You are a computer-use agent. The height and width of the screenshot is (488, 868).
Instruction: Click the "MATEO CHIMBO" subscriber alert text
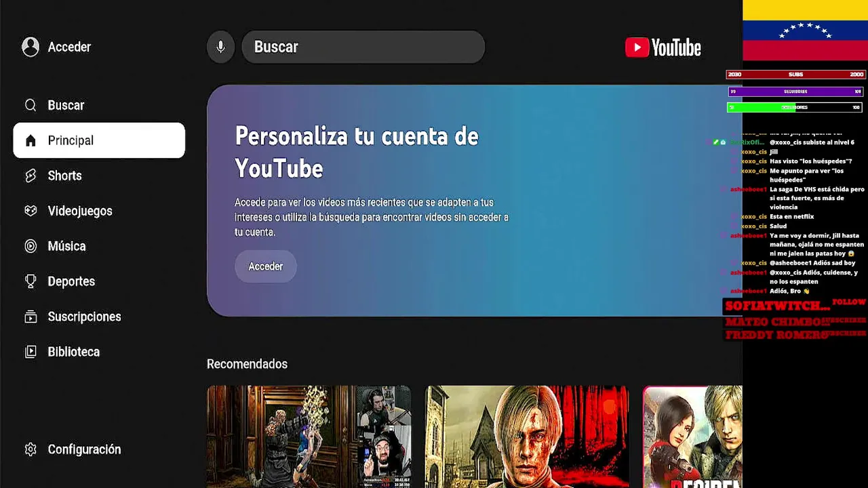point(777,321)
